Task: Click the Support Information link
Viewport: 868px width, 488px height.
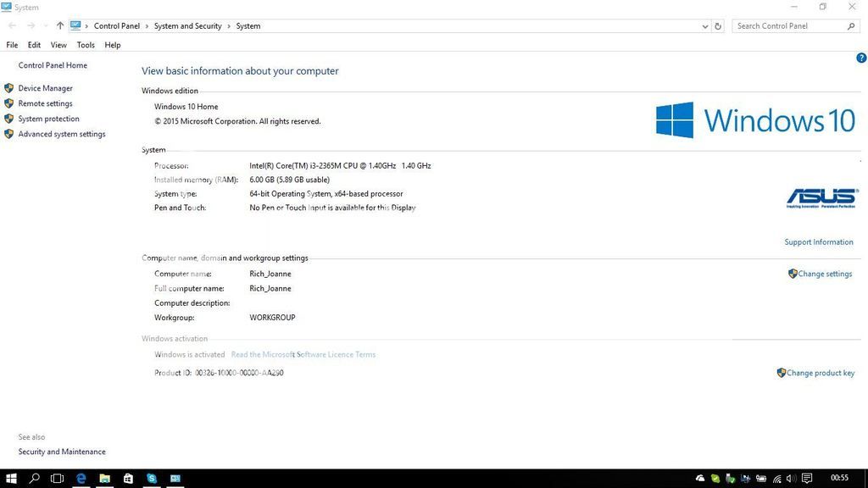Action: pos(819,241)
